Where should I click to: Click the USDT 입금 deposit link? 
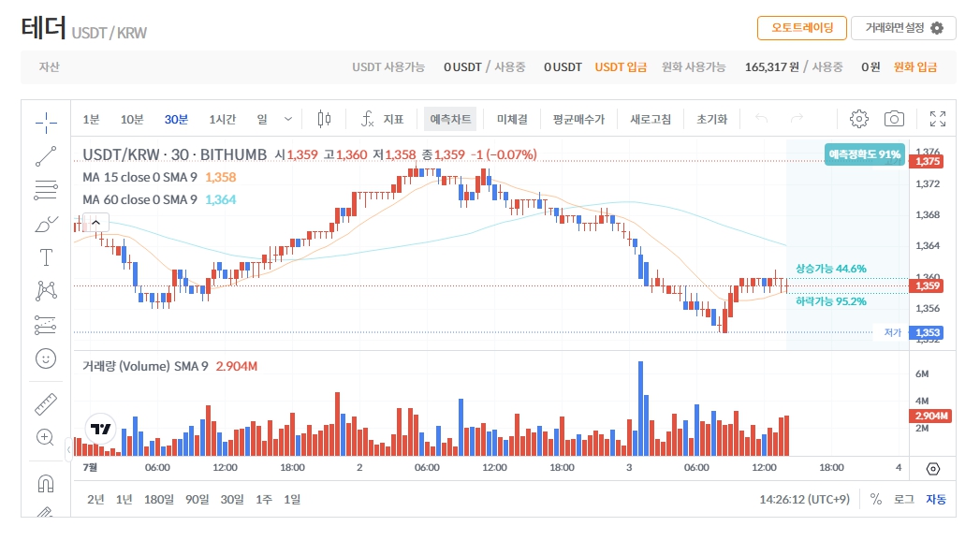621,66
